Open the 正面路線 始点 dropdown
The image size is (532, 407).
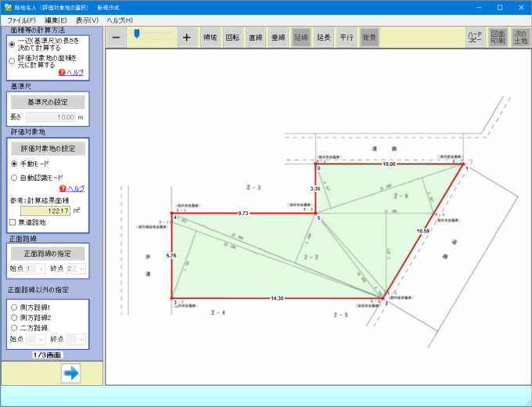35,268
